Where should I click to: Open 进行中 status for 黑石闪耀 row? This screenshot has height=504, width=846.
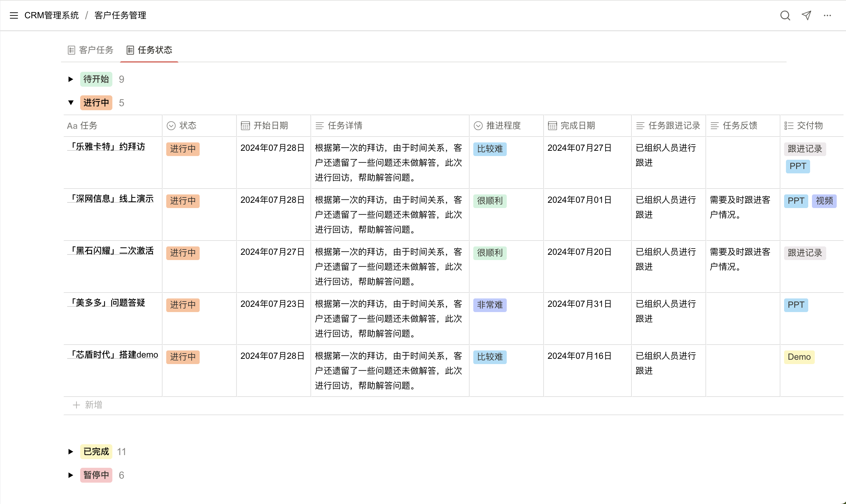(x=183, y=253)
